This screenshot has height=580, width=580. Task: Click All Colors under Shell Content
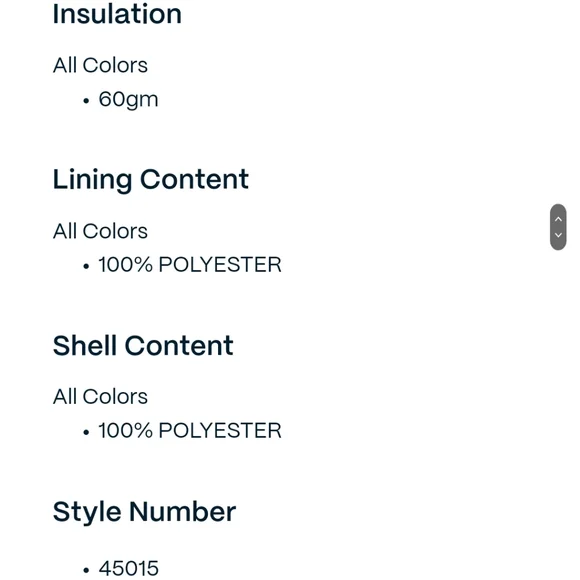100,397
